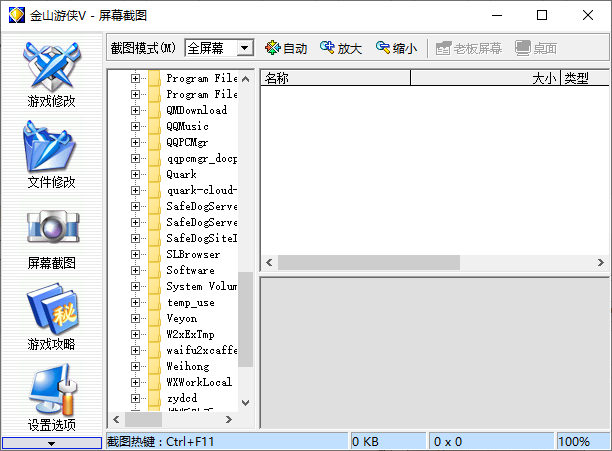
Task: Expand the QQPCMgr tree node
Action: pos(135,142)
